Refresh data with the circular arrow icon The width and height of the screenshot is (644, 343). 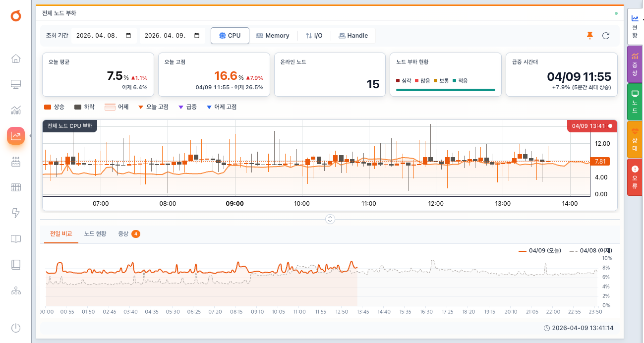tap(606, 36)
